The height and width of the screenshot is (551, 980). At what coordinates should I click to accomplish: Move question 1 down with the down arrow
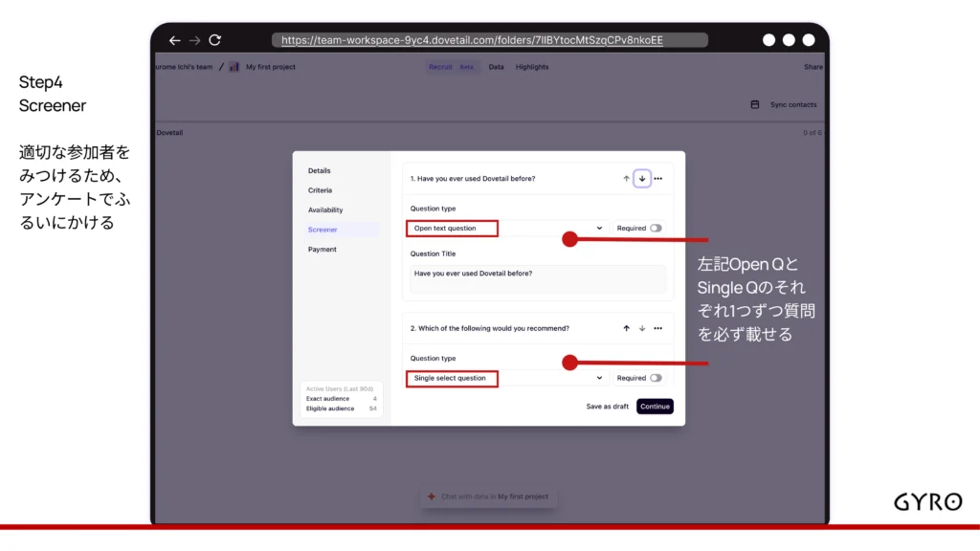tap(642, 179)
